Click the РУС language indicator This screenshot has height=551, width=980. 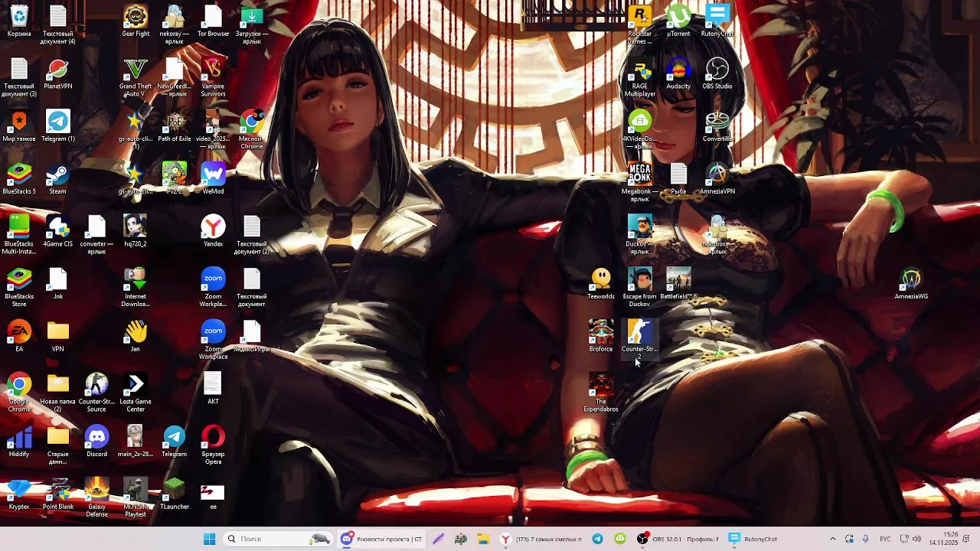(885, 539)
